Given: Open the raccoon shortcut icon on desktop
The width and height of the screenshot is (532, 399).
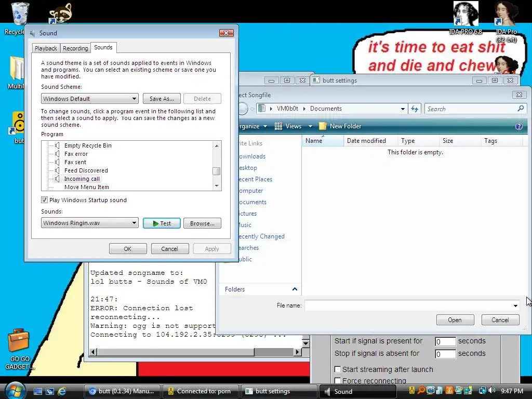Looking at the screenshot, I should (60, 14).
